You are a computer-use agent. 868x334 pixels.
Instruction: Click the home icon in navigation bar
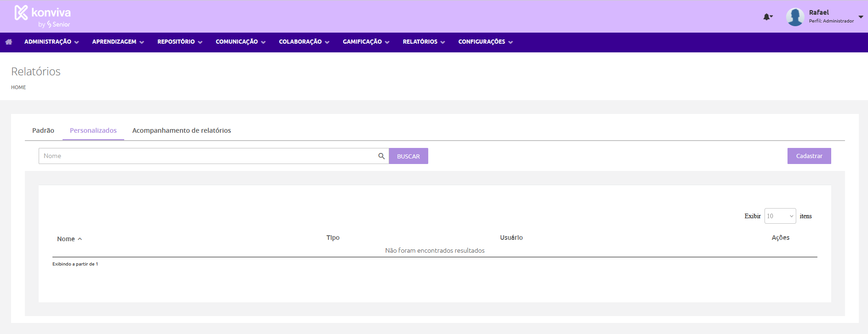click(9, 42)
